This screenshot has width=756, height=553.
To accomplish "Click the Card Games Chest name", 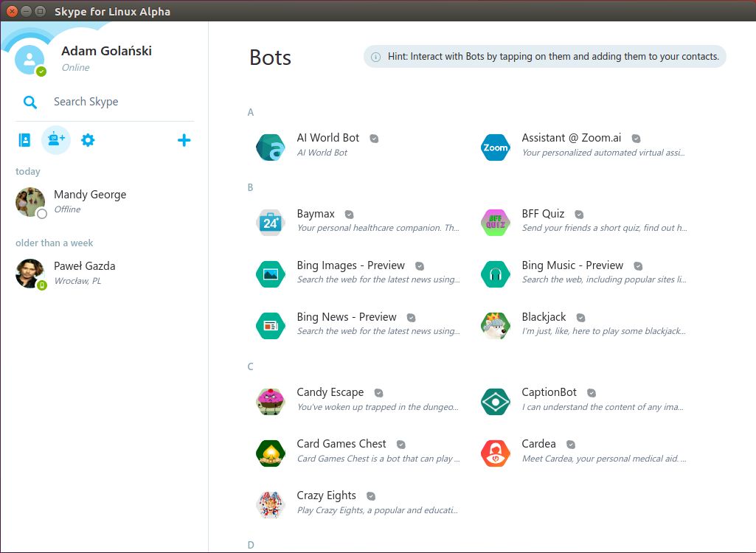I will click(341, 444).
